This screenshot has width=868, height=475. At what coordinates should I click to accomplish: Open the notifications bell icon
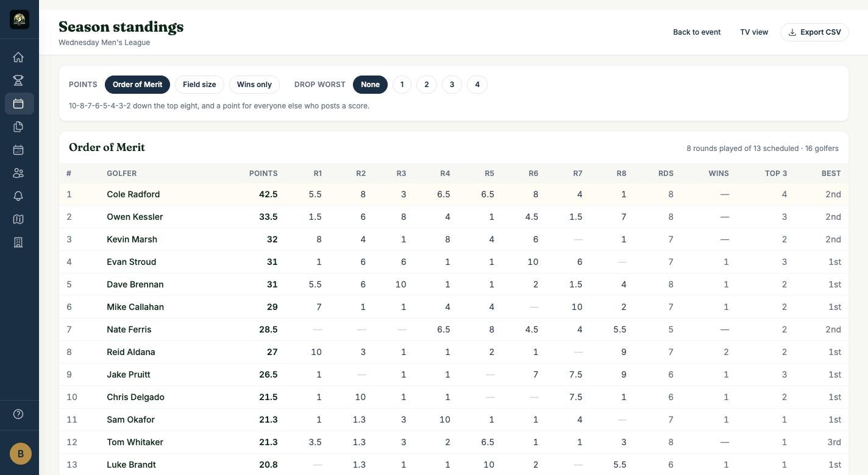click(18, 196)
